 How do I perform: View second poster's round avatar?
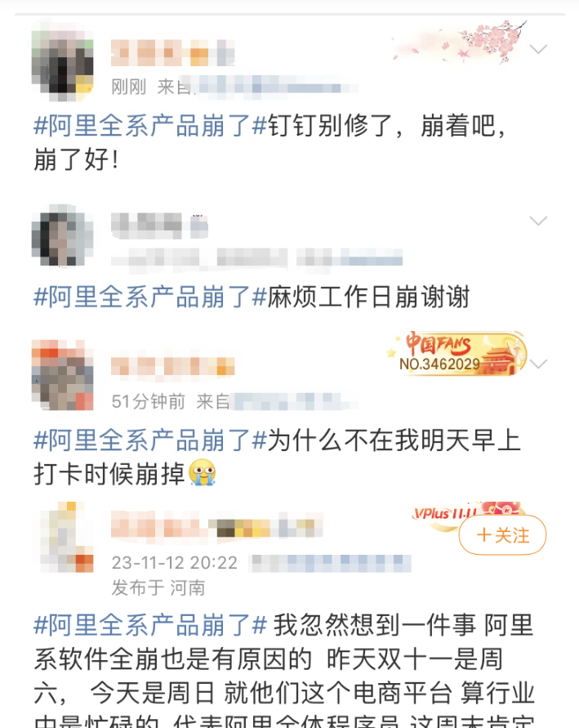(x=63, y=235)
